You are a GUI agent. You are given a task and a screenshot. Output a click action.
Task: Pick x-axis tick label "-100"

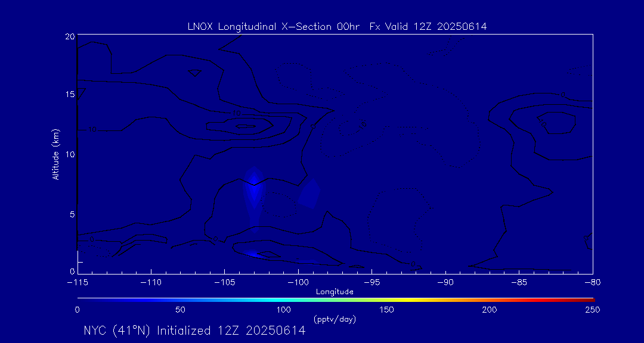click(298, 283)
